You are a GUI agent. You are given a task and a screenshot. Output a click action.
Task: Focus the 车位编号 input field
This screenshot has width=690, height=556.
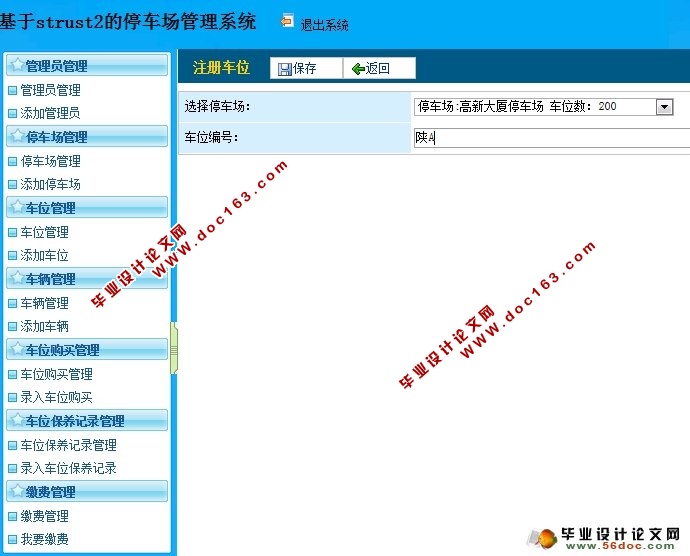[551, 138]
